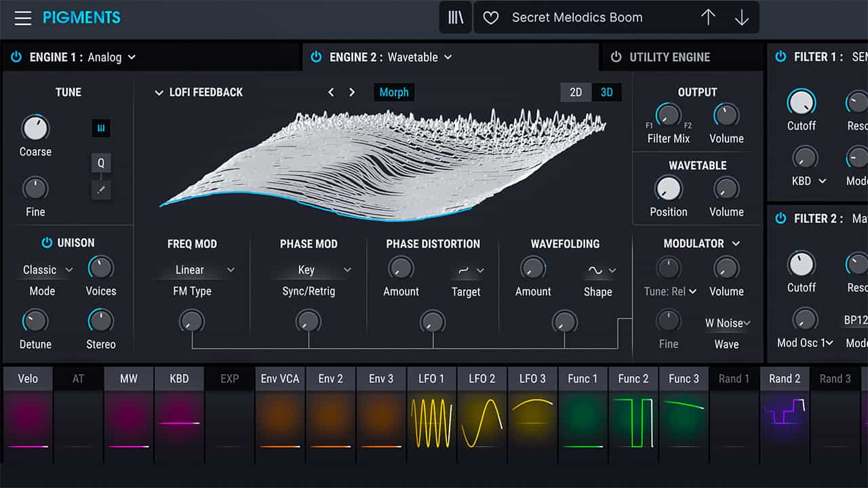Load the previous preset with the up arrow

click(709, 17)
